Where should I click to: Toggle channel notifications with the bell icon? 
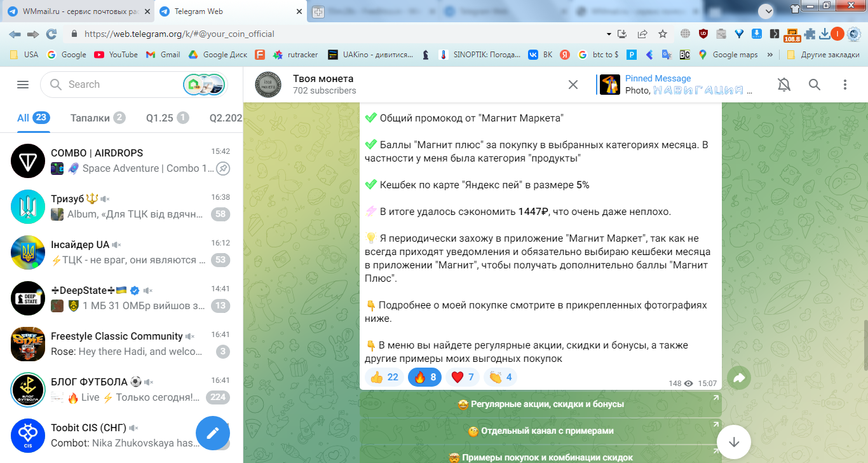(x=784, y=85)
